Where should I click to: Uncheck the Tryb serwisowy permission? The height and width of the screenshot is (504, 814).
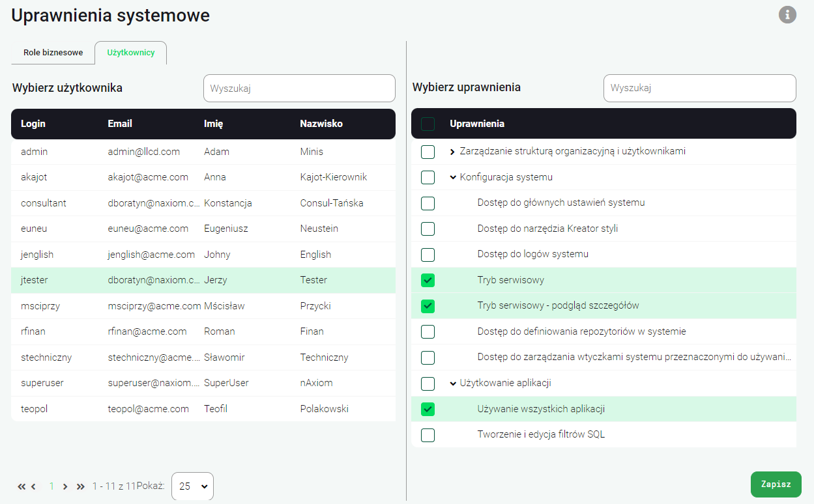(428, 280)
